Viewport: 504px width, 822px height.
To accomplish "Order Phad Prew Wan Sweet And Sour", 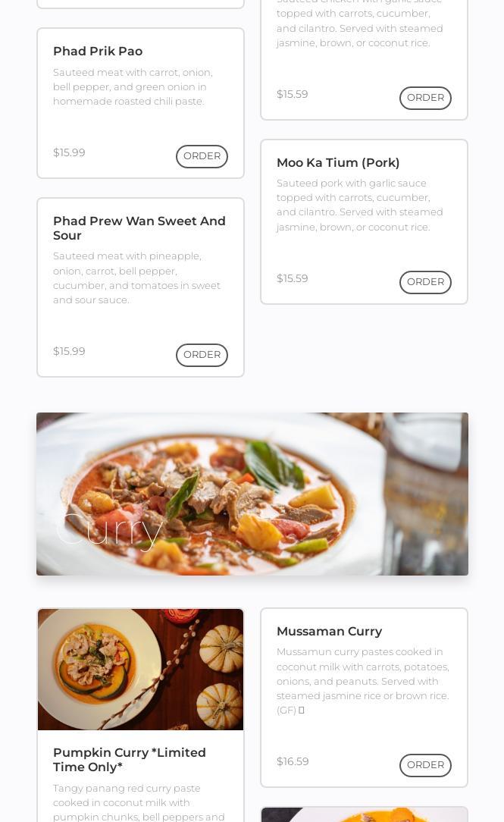I will 202,355.
